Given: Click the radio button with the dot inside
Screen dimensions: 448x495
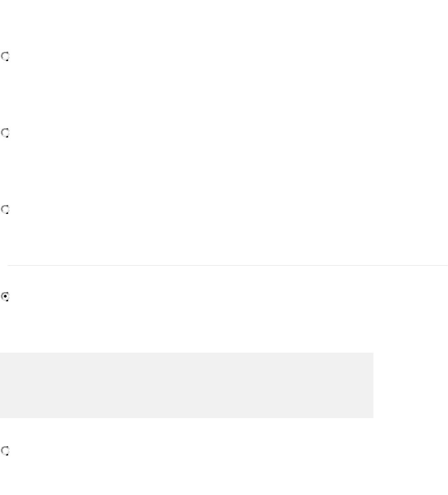Looking at the screenshot, I should pyautogui.click(x=5, y=297).
